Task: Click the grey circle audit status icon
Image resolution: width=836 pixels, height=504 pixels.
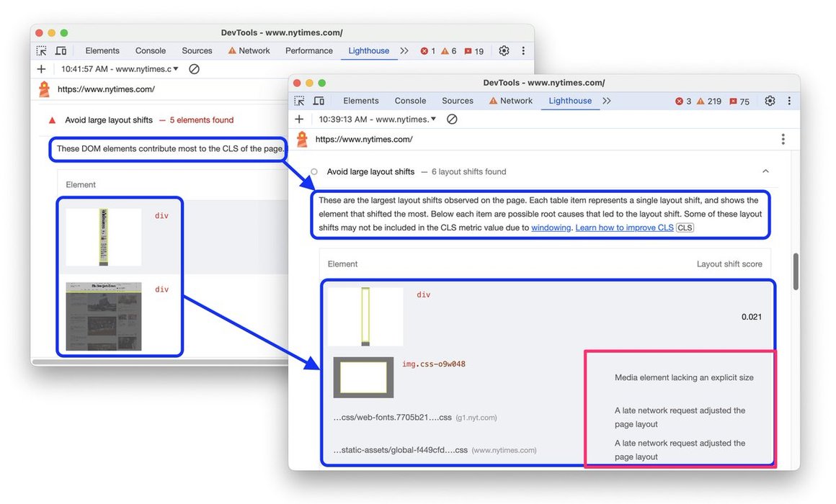Action: click(314, 171)
